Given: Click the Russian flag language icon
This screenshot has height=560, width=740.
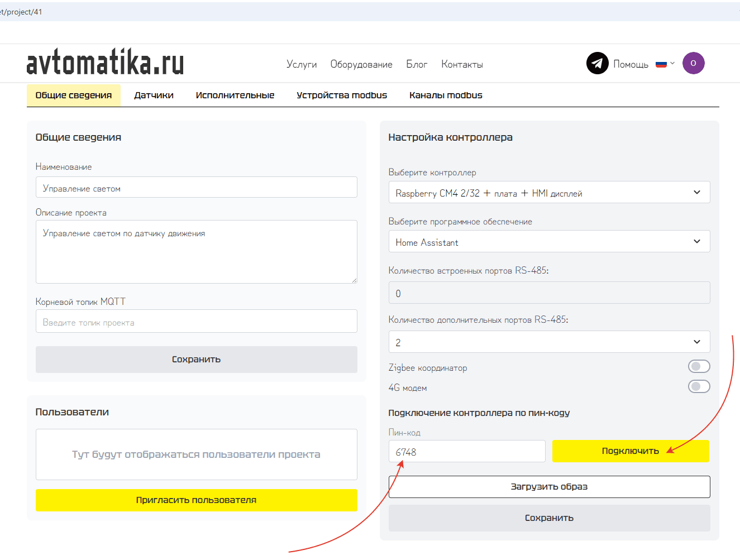Looking at the screenshot, I should 661,64.
